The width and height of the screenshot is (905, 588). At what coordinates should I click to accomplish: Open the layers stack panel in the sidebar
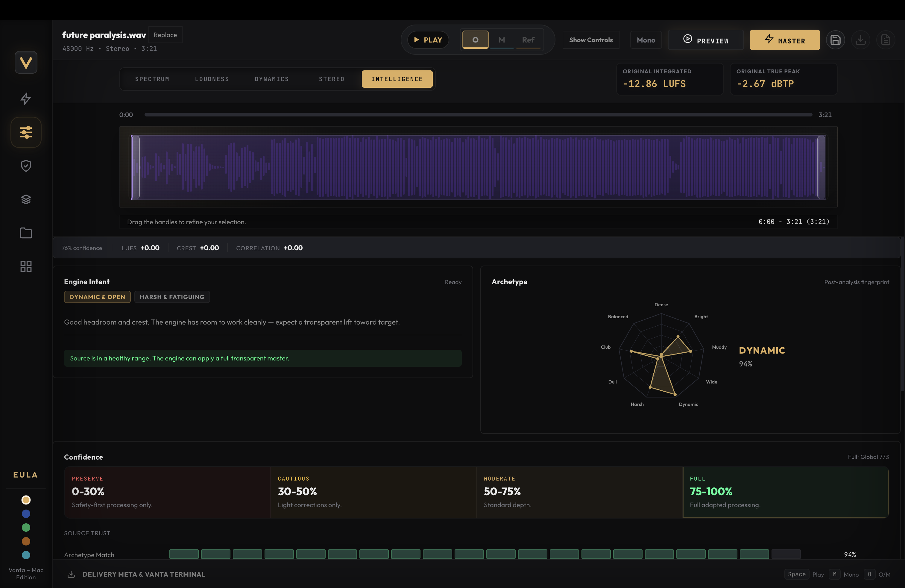pyautogui.click(x=25, y=199)
